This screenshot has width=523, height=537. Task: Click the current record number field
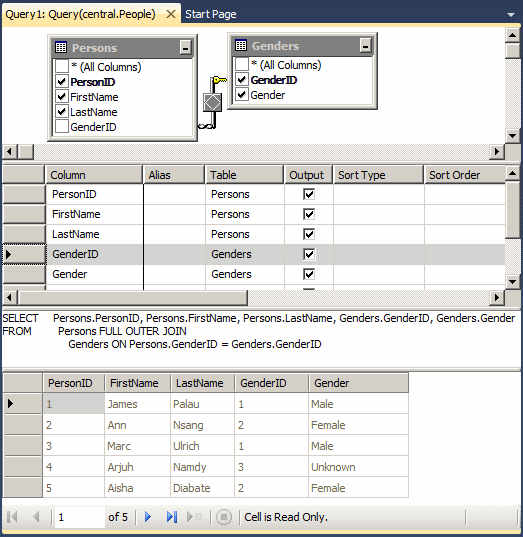point(79,517)
